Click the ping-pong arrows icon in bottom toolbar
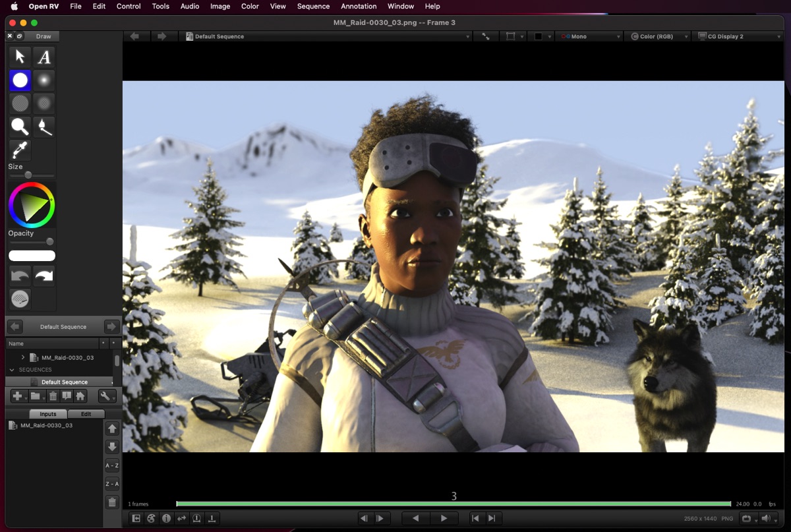Image resolution: width=791 pixels, height=532 pixels. tap(181, 518)
